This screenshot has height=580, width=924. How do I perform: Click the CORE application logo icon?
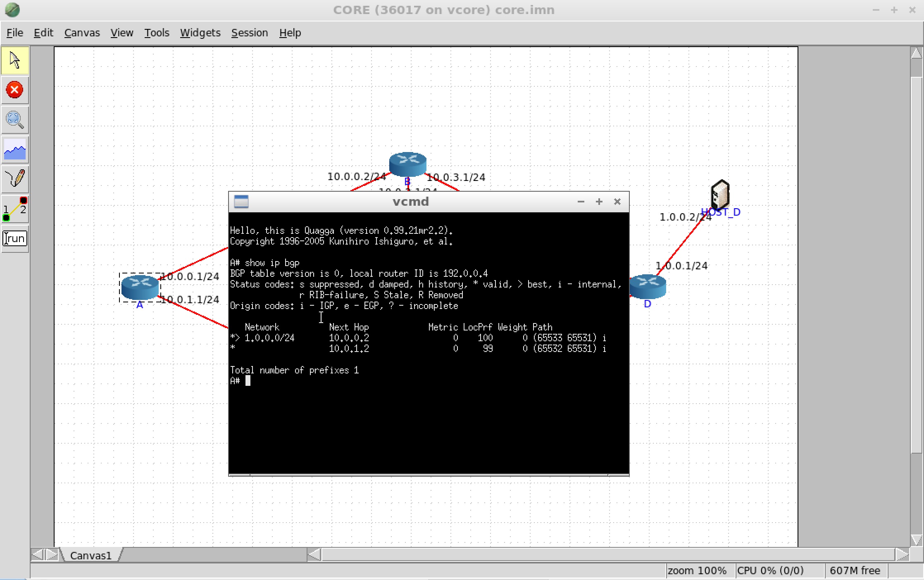click(12, 10)
